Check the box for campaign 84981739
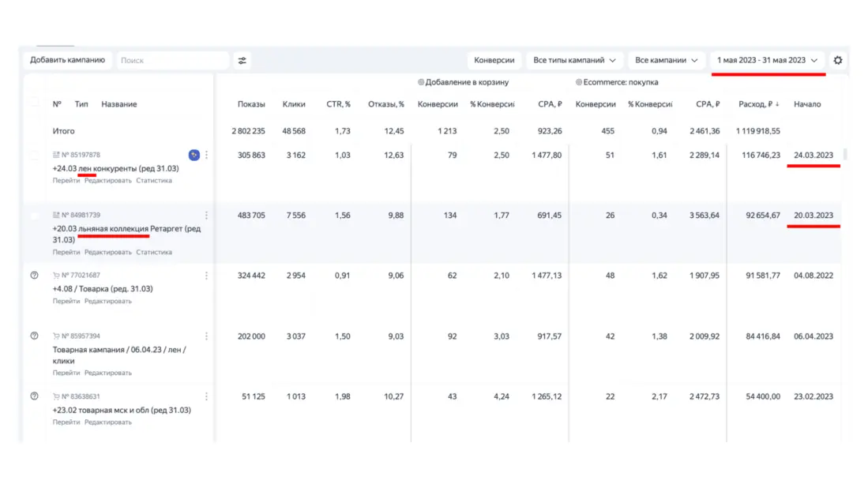Screen dimensions: 868x488 click(34, 215)
